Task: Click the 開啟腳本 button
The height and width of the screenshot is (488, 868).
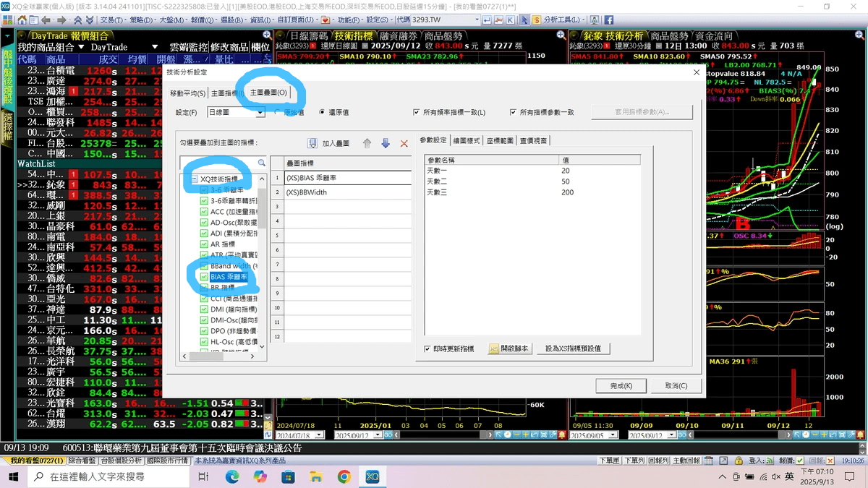Action: 510,348
